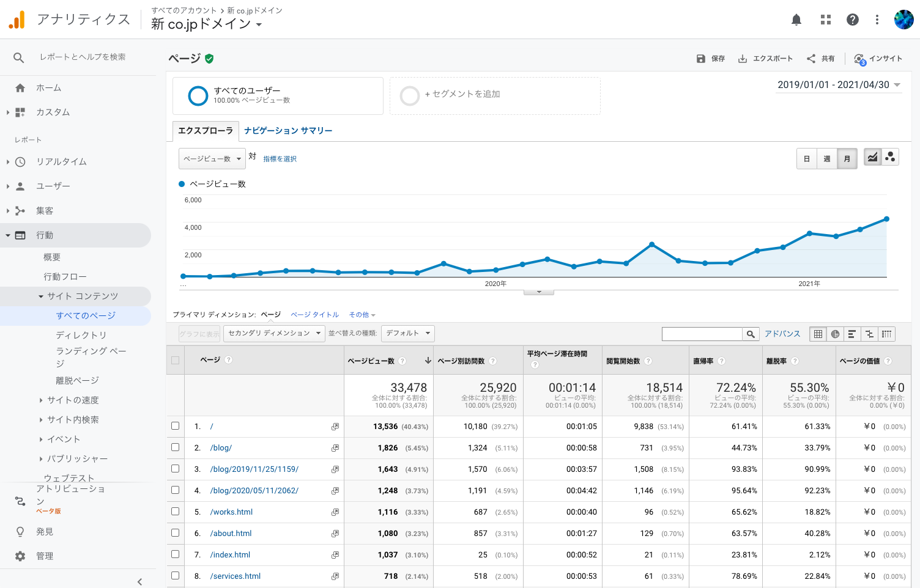This screenshot has height=588, width=920.
Task: Click the table search magnifier button
Action: tap(751, 334)
